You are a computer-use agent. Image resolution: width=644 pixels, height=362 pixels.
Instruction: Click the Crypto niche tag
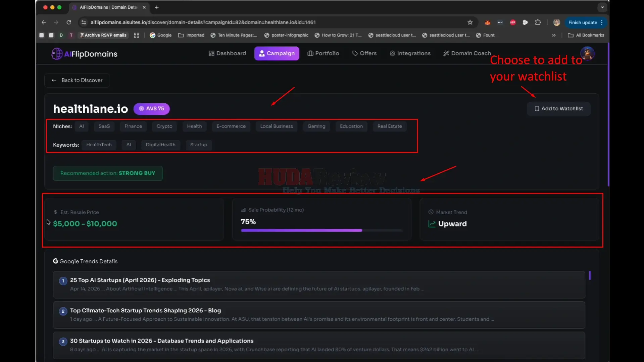pos(164,126)
